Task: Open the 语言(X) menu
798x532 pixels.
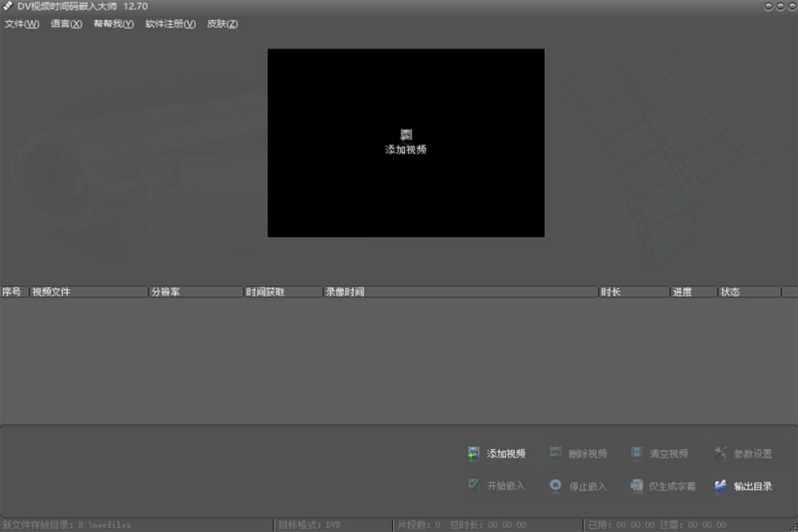Action: (66, 24)
